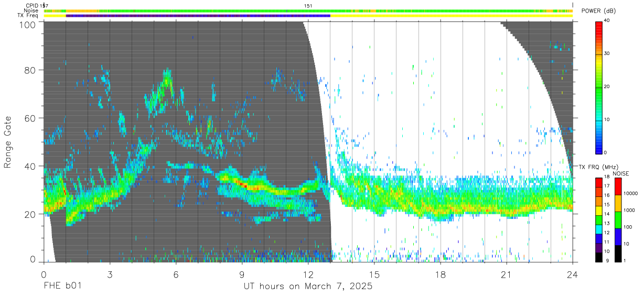Click the 18 tick on TX FRQ scale
The image size is (644, 297).
point(607,178)
